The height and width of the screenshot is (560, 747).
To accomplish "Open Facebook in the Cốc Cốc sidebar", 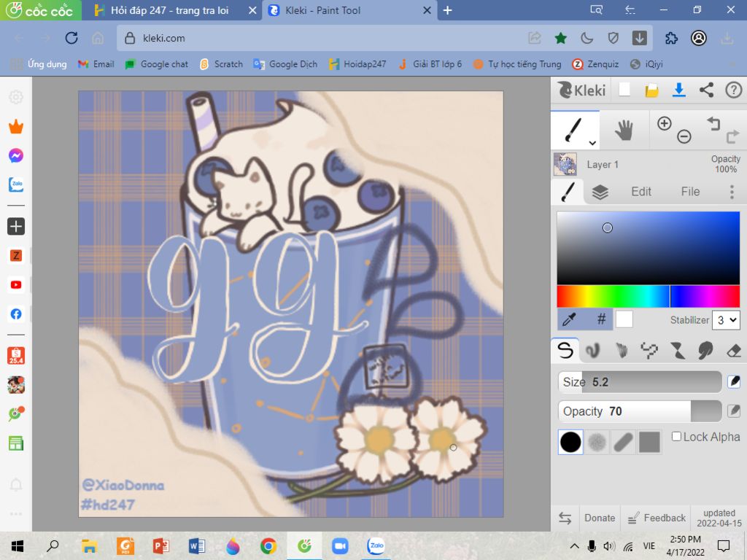I will pos(16,314).
